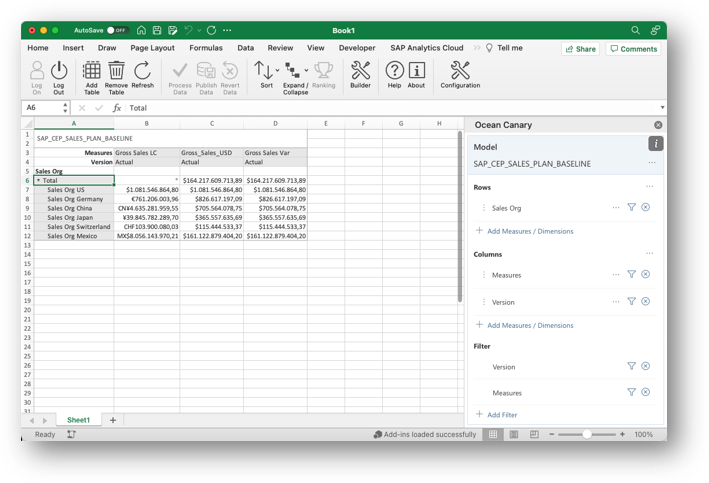Collapse the Total row triangle
The height and width of the screenshot is (483, 709).
(38, 180)
